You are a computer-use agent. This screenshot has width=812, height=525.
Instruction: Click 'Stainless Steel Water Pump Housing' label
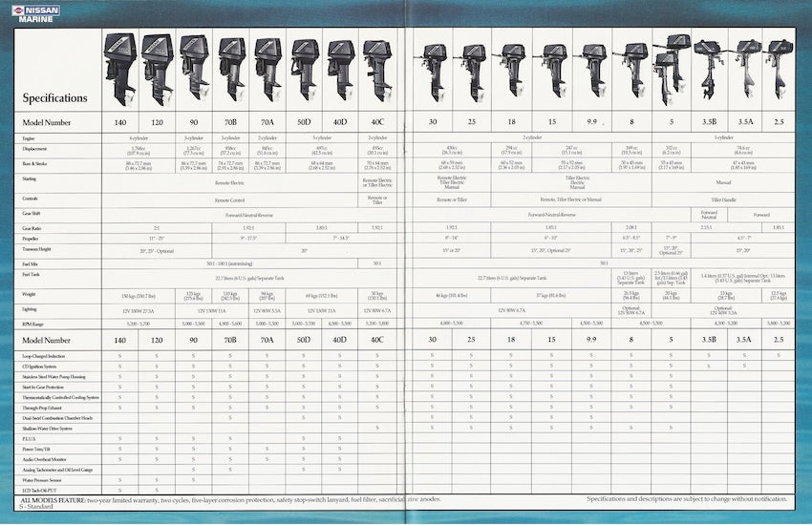click(x=53, y=377)
